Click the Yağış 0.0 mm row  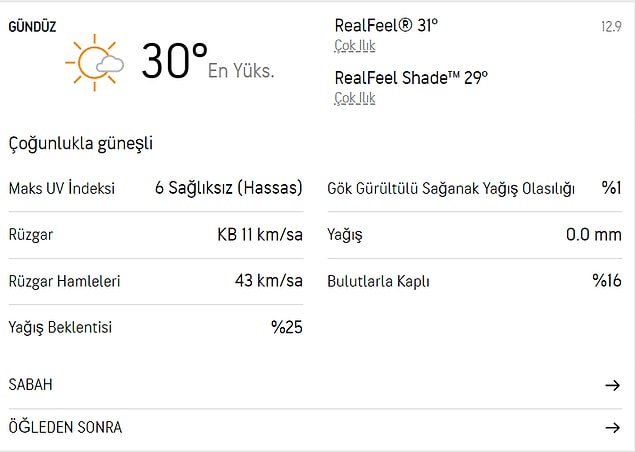pyautogui.click(x=475, y=235)
